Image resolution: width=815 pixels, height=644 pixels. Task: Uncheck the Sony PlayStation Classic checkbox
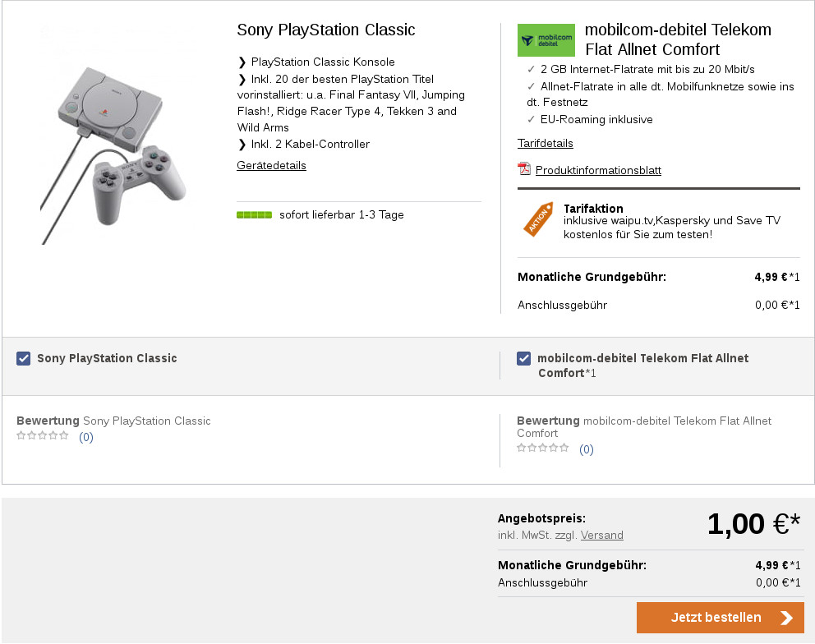pos(24,358)
